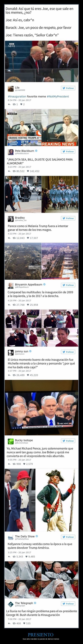Viewport: 83px width, 644px height.
Task: Retweet Bradley's Melania tweet
Action: click(x=14, y=238)
